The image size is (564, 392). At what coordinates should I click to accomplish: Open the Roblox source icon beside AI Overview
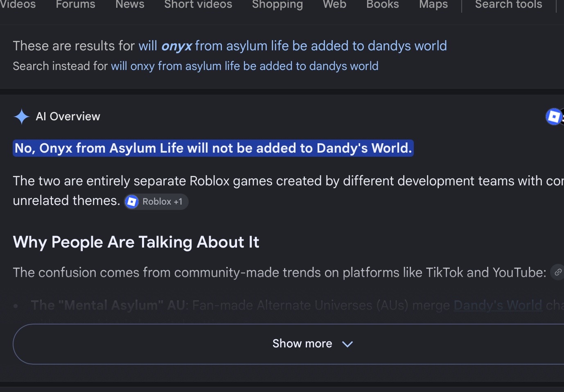pos(554,117)
